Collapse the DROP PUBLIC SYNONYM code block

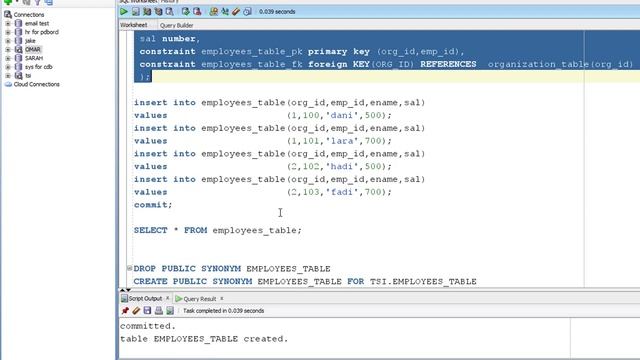point(129,268)
